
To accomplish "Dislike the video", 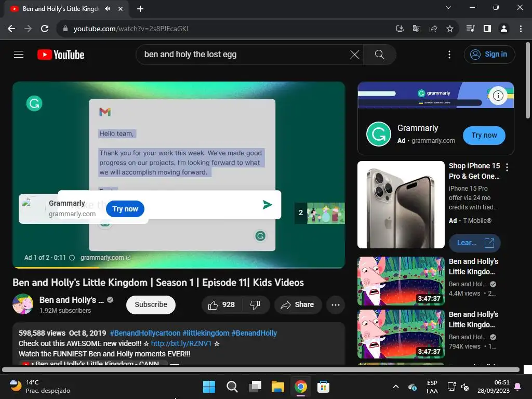I will (x=256, y=304).
